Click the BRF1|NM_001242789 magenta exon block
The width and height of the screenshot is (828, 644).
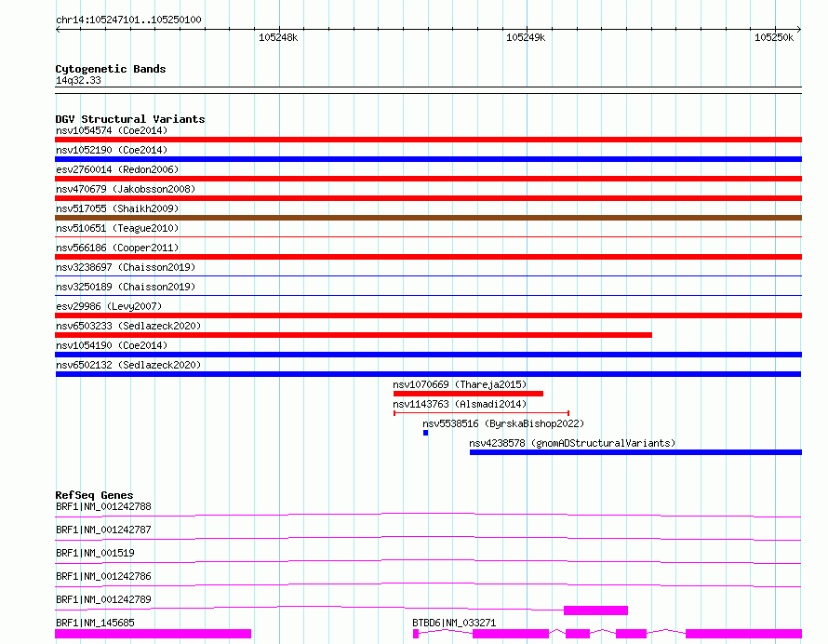(595, 610)
